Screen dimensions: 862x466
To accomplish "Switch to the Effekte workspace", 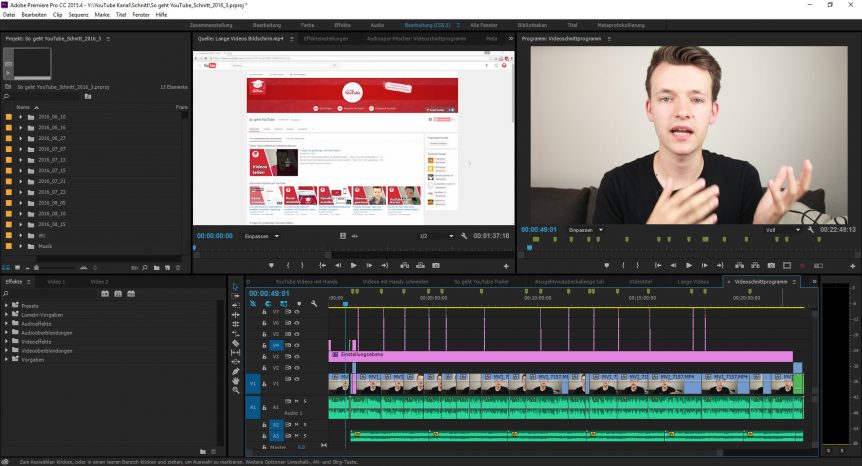I will [x=342, y=25].
